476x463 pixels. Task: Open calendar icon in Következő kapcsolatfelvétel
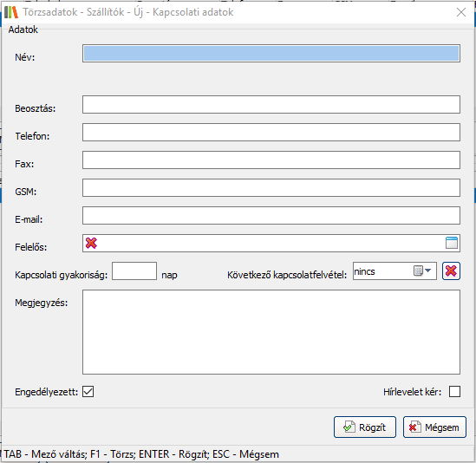[418, 271]
